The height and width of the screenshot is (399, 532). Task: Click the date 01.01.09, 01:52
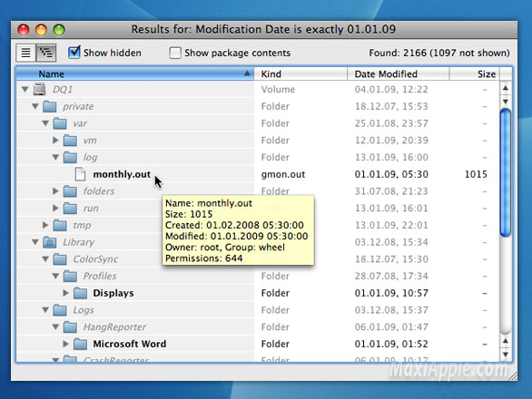click(391, 344)
